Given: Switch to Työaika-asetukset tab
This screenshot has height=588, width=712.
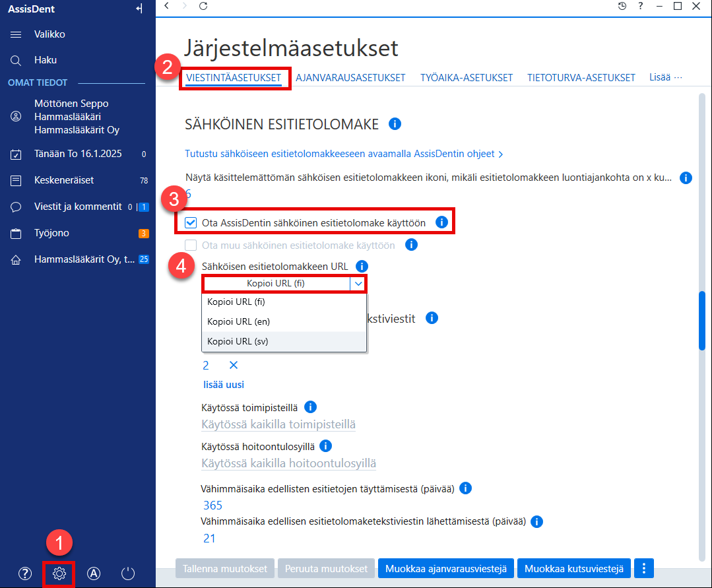Looking at the screenshot, I should point(467,78).
